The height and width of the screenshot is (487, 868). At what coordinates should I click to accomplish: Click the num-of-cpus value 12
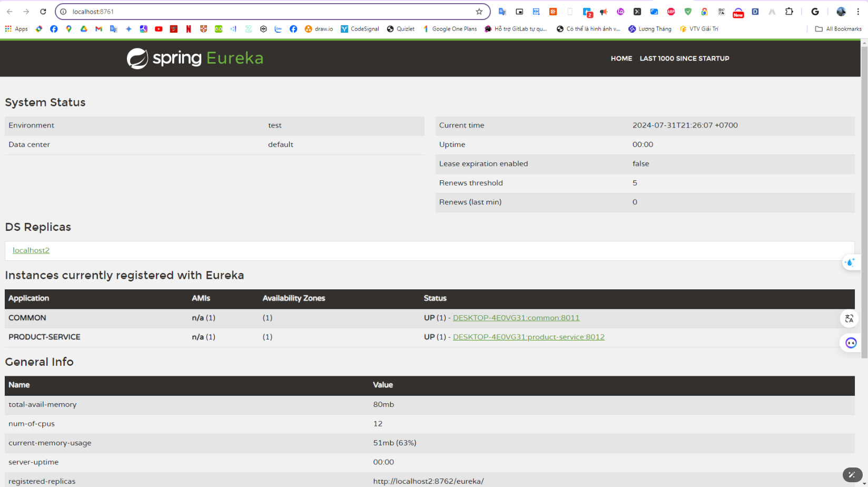[x=378, y=424]
